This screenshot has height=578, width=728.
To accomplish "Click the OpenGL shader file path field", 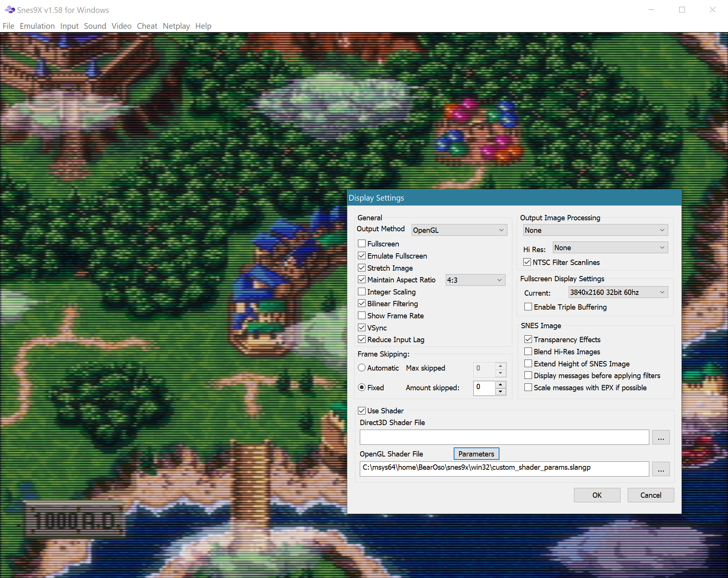I will [x=504, y=469].
